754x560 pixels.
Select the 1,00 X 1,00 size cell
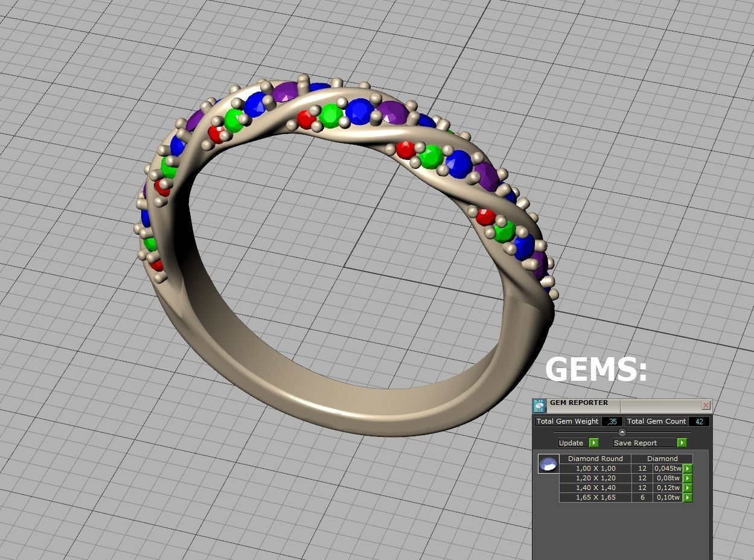[595, 468]
